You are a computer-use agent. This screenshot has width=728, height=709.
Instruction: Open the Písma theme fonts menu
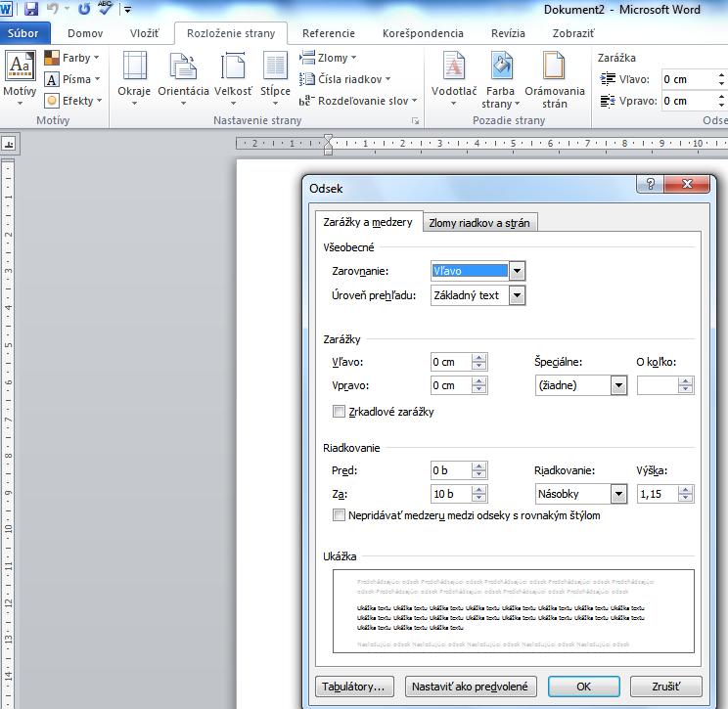pyautogui.click(x=72, y=79)
